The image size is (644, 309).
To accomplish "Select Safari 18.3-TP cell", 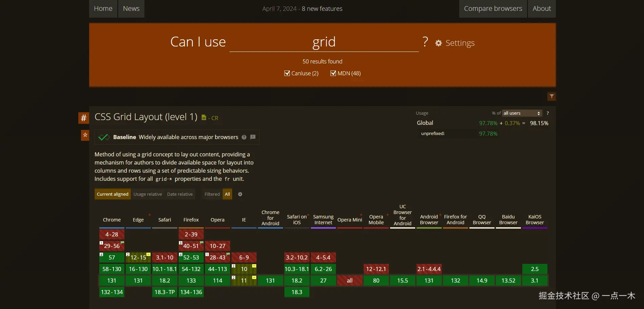I will click(165, 292).
